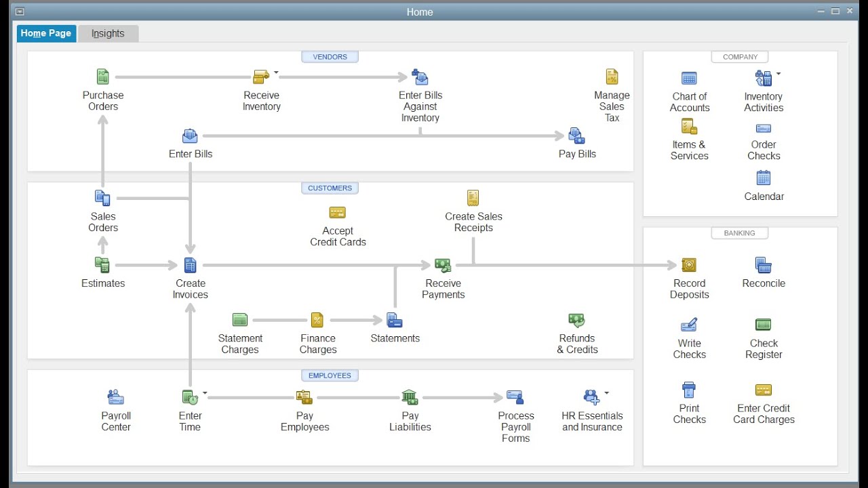The image size is (868, 488).
Task: Open the Create Invoices icon
Action: pyautogui.click(x=190, y=265)
